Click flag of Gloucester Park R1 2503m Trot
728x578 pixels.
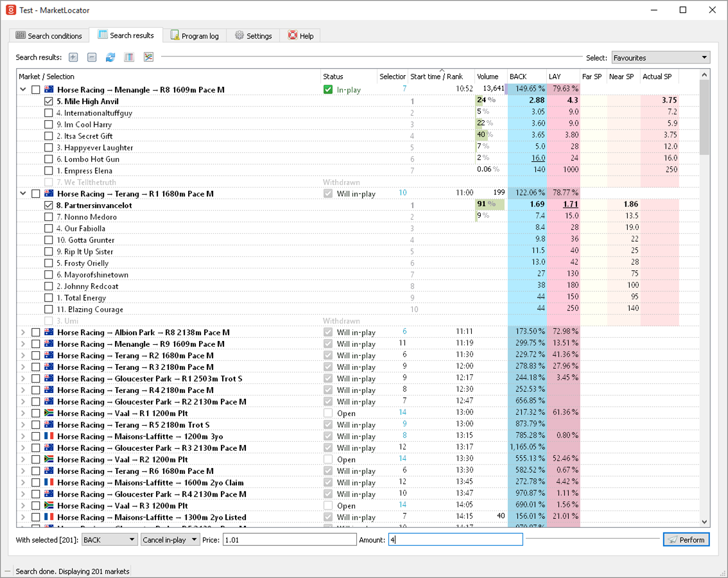click(49, 378)
